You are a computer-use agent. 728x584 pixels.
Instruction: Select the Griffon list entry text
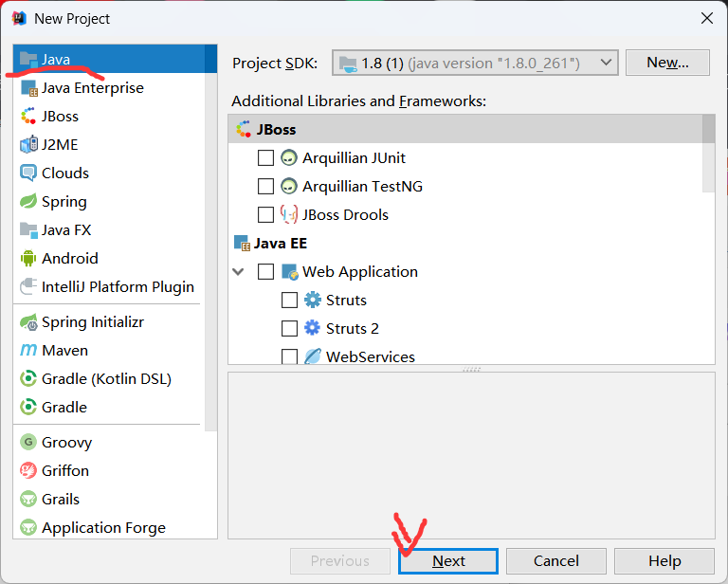pyautogui.click(x=65, y=471)
